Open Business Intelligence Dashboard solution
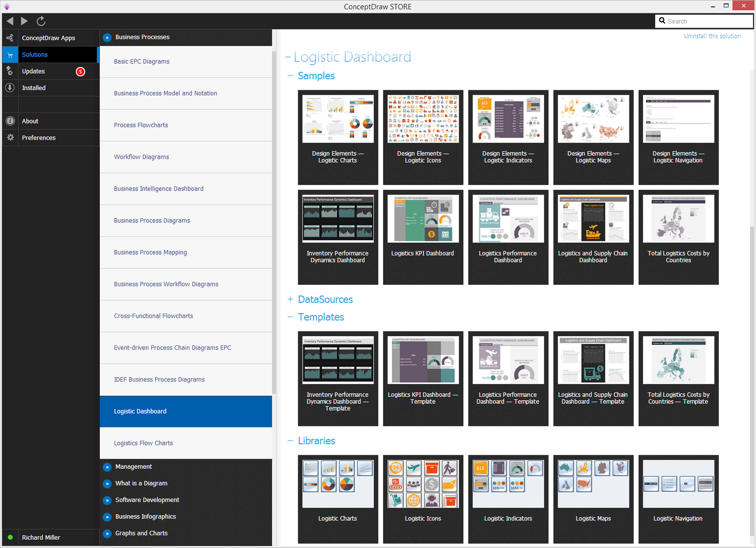The width and height of the screenshot is (756, 548). (186, 189)
